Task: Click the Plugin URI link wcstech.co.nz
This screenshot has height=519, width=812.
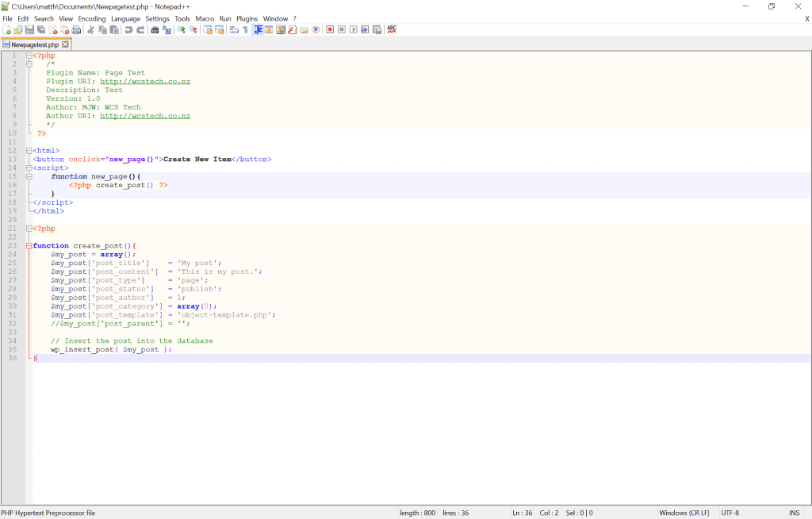Action: point(145,82)
